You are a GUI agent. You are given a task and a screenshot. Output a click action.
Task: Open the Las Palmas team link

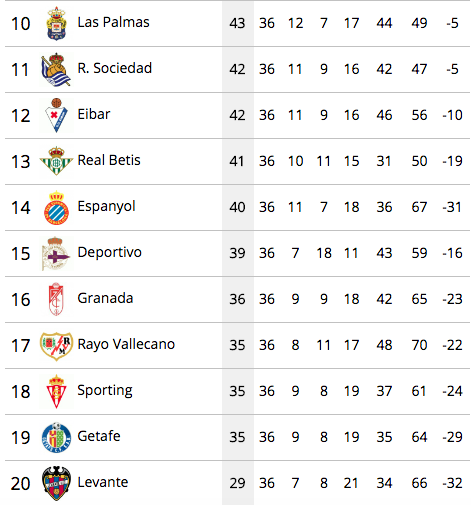(x=113, y=22)
